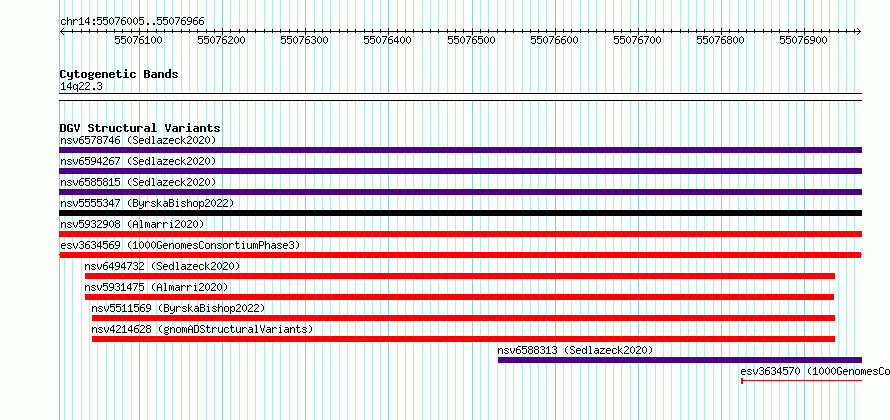Open the nsv6588313 (Sedlazeck2020) label
The image size is (890, 420).
575,350
